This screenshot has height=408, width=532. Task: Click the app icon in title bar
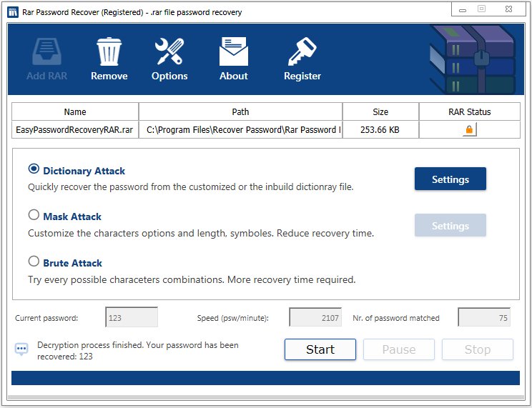coord(13,12)
